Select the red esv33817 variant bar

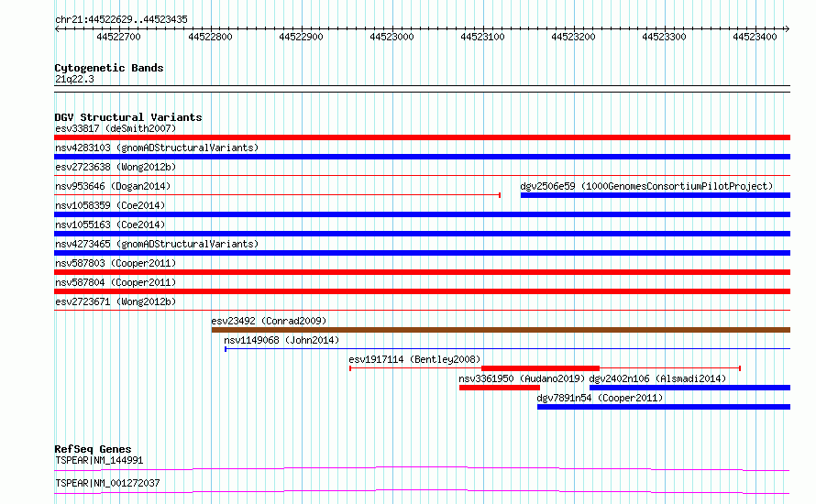[422, 137]
